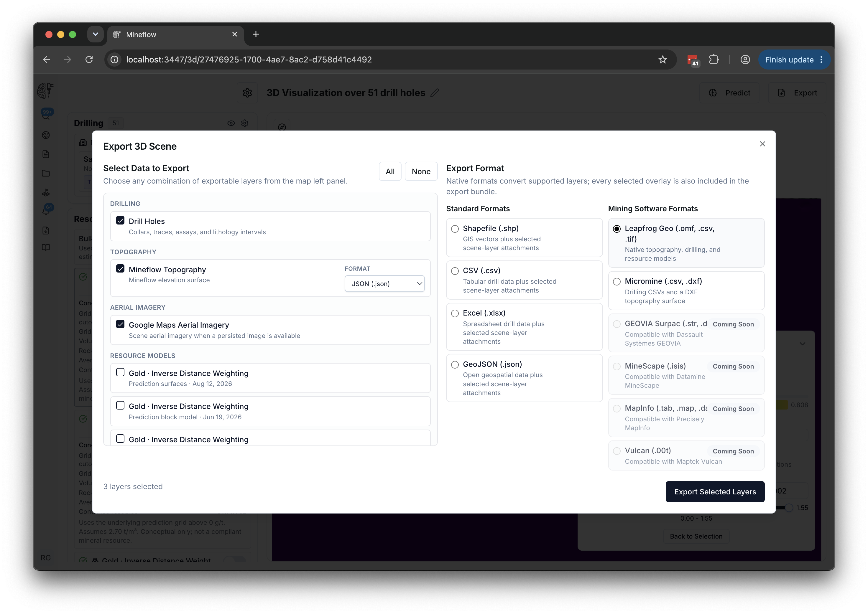Click the '3 layers selected' text

[x=133, y=487]
